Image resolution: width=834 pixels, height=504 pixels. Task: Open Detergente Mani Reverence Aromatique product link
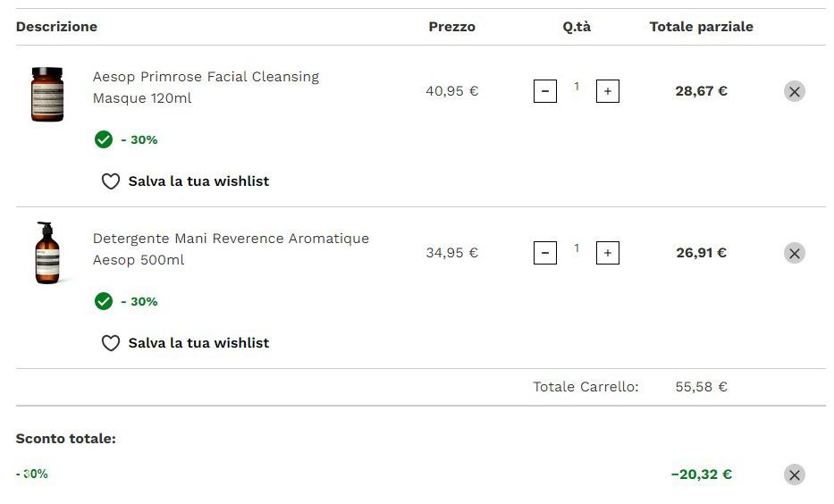[231, 248]
